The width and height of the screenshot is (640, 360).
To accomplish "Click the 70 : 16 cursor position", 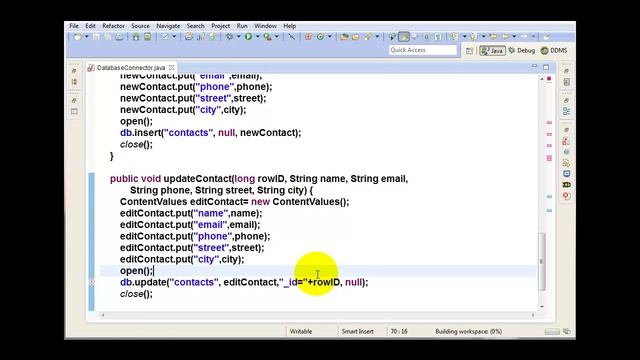I will [x=399, y=331].
